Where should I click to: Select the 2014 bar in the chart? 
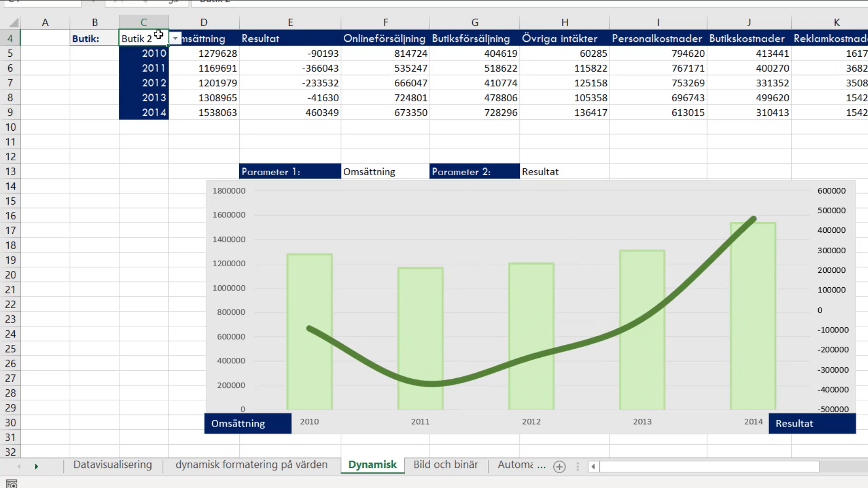point(753,316)
